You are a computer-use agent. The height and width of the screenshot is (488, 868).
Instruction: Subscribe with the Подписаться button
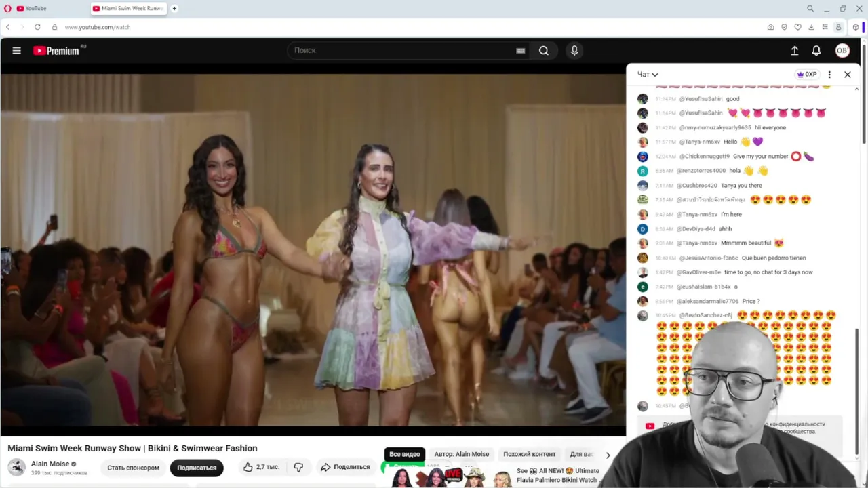coord(197,468)
